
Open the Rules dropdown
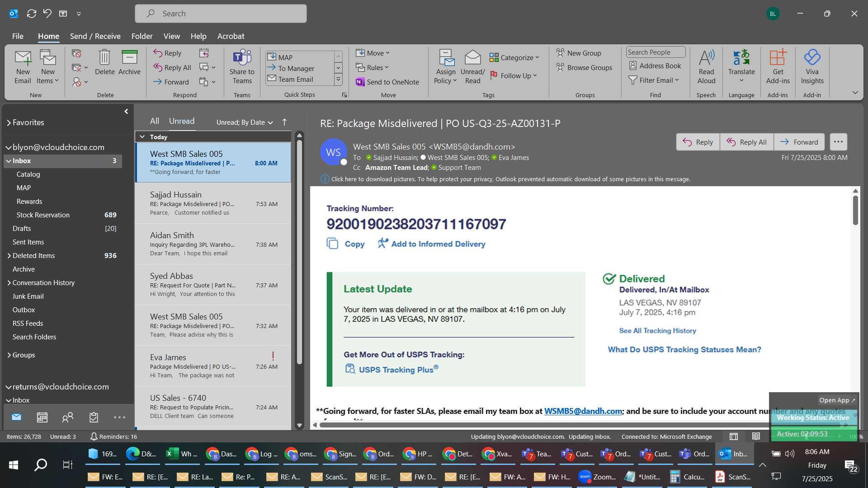click(372, 67)
